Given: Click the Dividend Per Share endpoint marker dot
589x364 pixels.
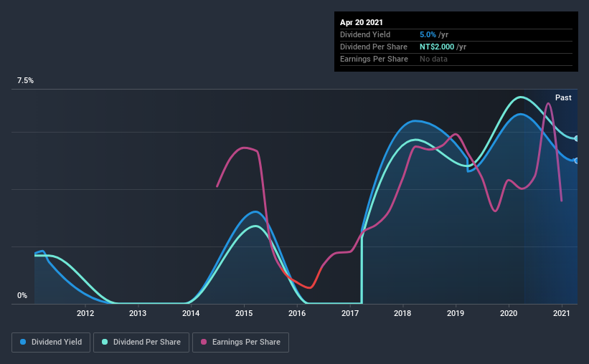Looking at the screenshot, I should click(x=577, y=138).
